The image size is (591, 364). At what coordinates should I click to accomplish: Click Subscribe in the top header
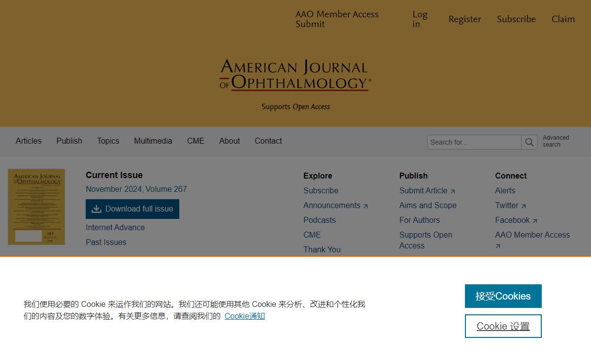pyautogui.click(x=516, y=19)
